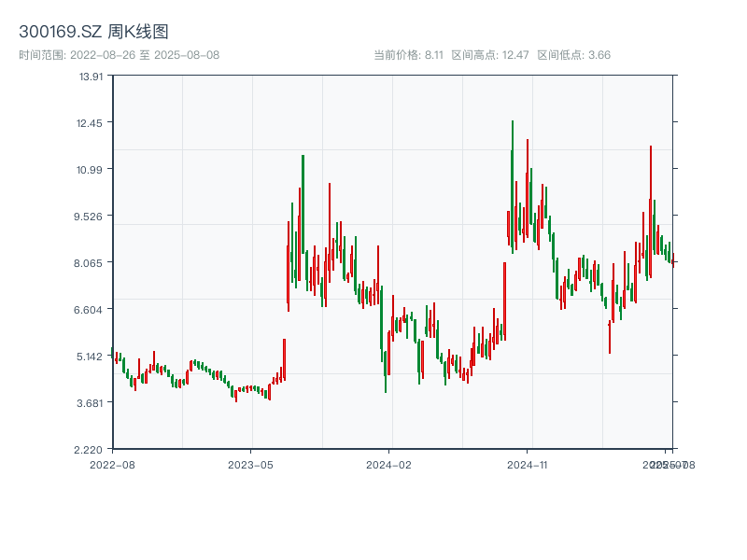
Task: Click x-axis label 2023-05
Action: (x=250, y=465)
